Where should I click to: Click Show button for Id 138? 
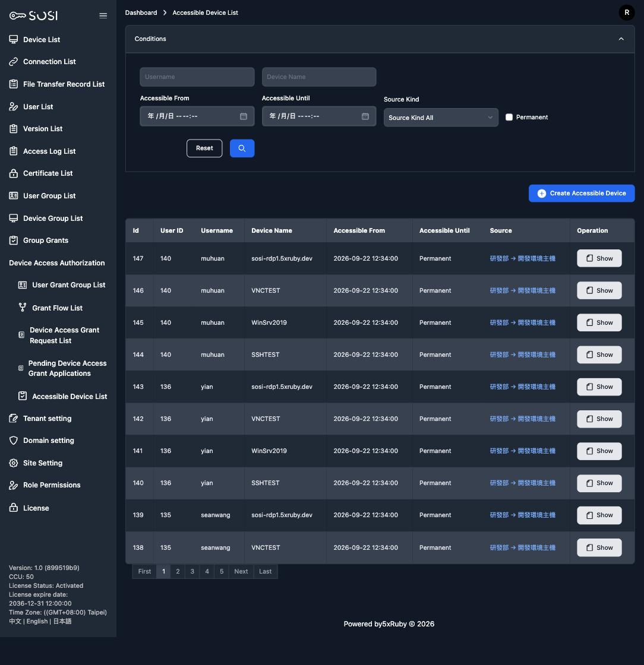click(599, 547)
